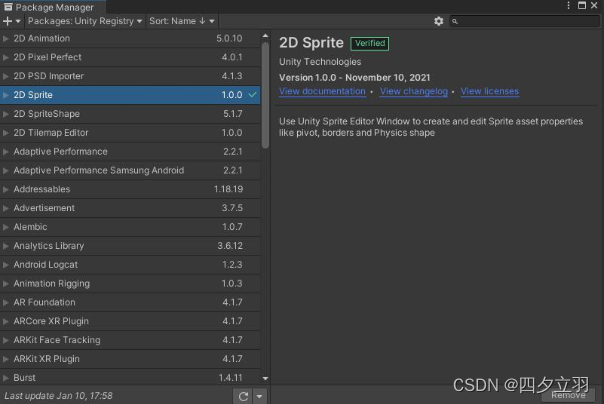This screenshot has height=404, width=604.
Task: Open the window kebab options menu
Action: coord(568,5)
